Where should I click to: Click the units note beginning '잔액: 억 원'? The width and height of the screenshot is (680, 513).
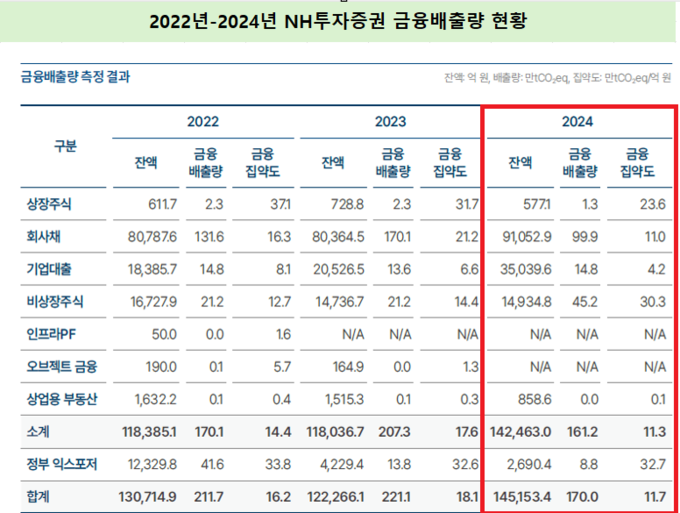pos(557,78)
